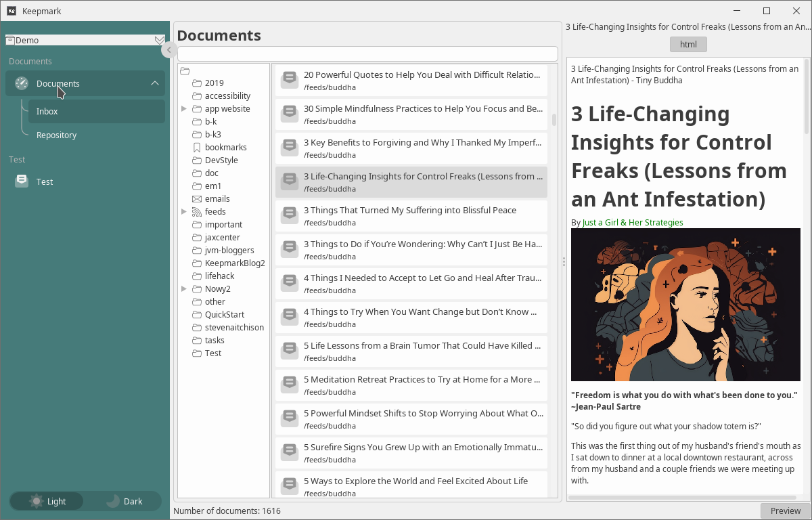Image resolution: width=812 pixels, height=520 pixels.
Task: Click the root folder icon in tree
Action: click(x=185, y=71)
